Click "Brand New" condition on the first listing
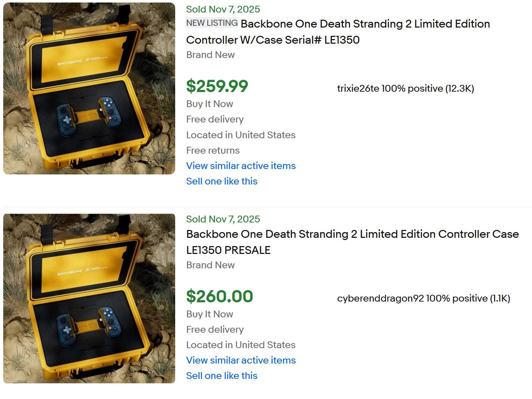 click(x=210, y=55)
